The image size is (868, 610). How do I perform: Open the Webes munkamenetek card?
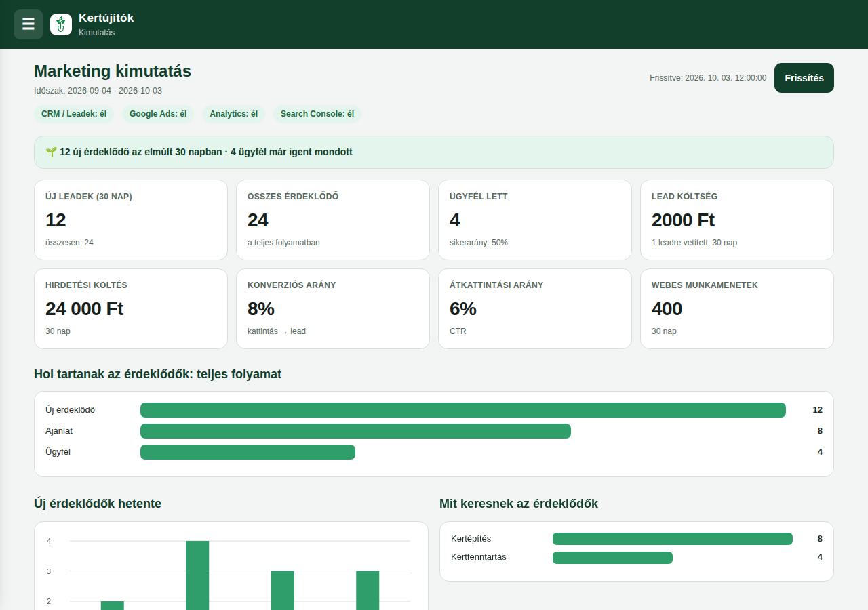click(x=737, y=308)
